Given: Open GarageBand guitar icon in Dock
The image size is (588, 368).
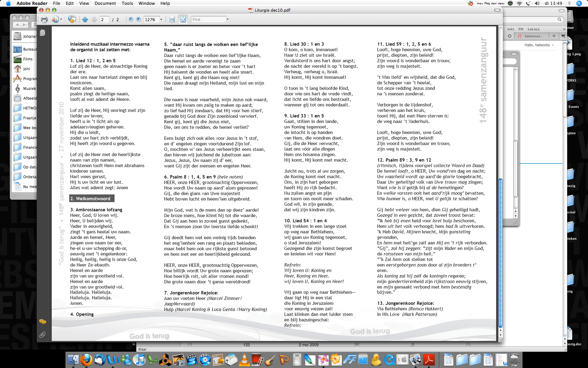Looking at the screenshot, I should coord(271,360).
